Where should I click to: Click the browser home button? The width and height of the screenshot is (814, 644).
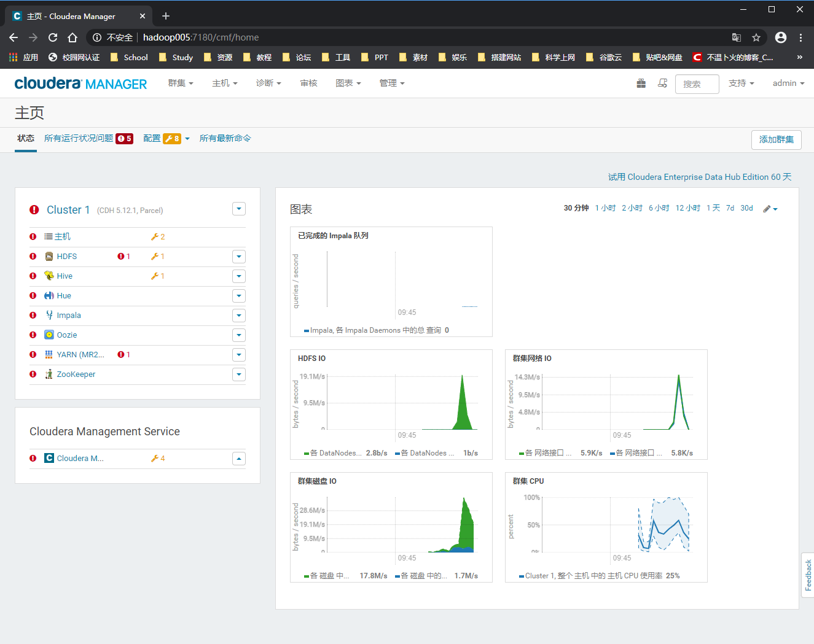72,37
